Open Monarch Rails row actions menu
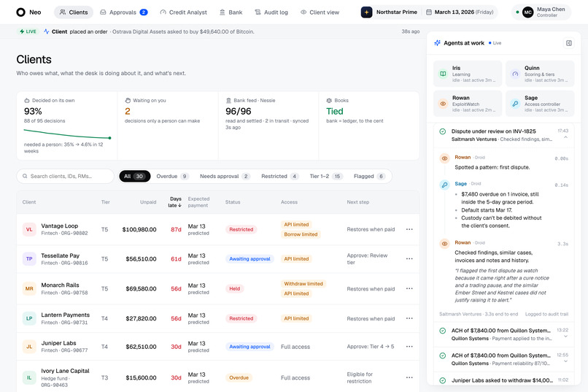 click(409, 288)
